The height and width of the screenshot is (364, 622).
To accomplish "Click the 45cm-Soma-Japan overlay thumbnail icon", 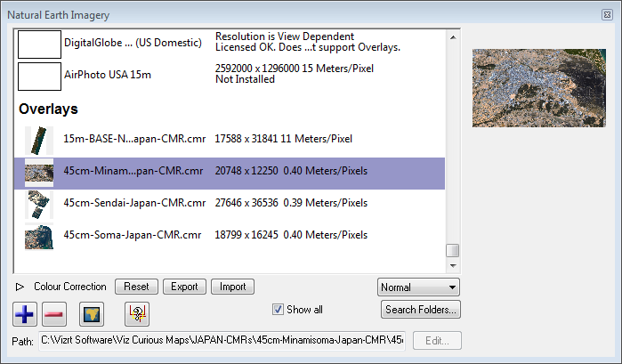I will coord(39,235).
